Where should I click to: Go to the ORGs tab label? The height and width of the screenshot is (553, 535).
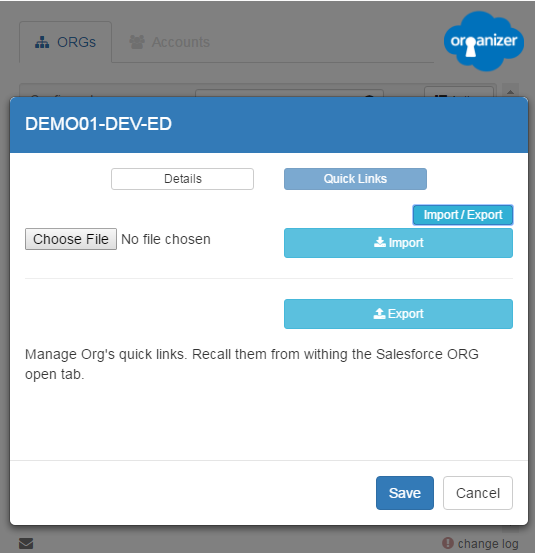pyautogui.click(x=77, y=42)
